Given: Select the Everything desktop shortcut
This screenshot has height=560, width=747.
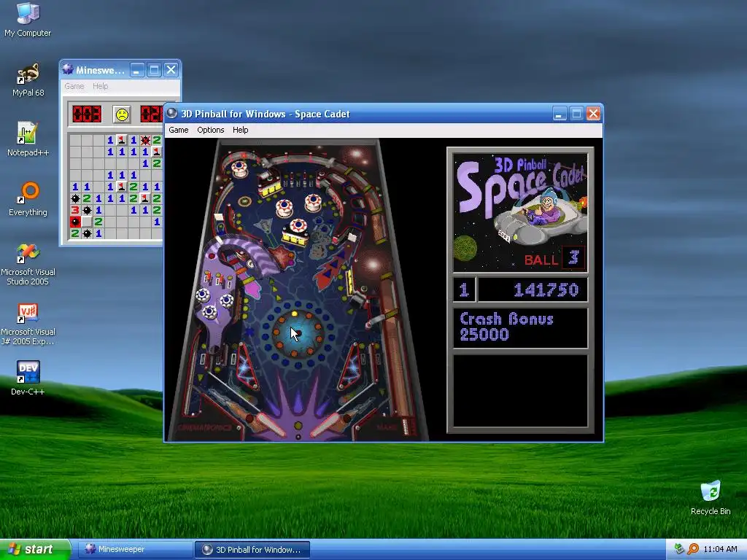Looking at the screenshot, I should click(28, 199).
